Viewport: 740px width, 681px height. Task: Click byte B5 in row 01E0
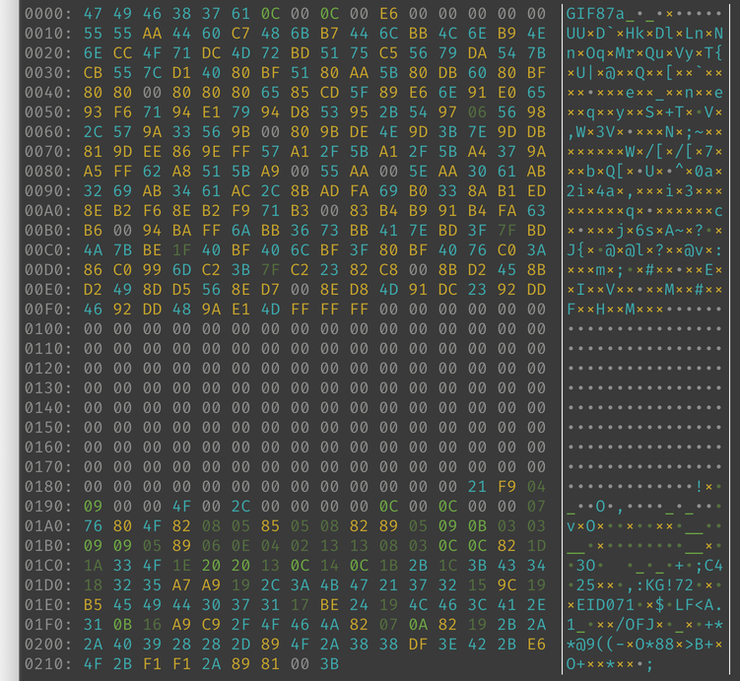tap(93, 605)
